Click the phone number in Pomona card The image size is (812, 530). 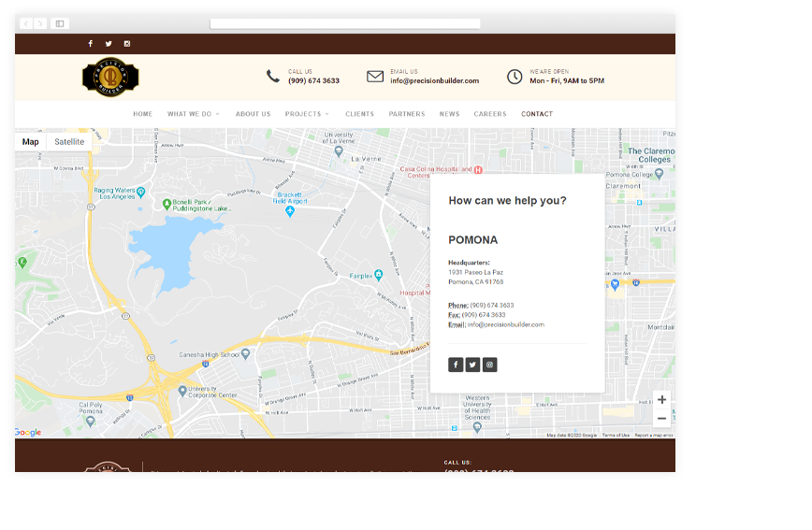tap(492, 306)
